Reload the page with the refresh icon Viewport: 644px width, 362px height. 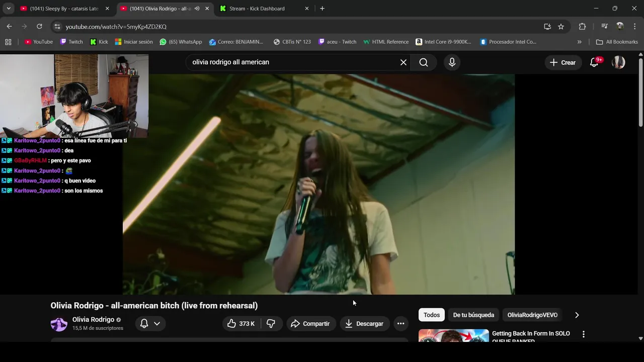(39, 27)
